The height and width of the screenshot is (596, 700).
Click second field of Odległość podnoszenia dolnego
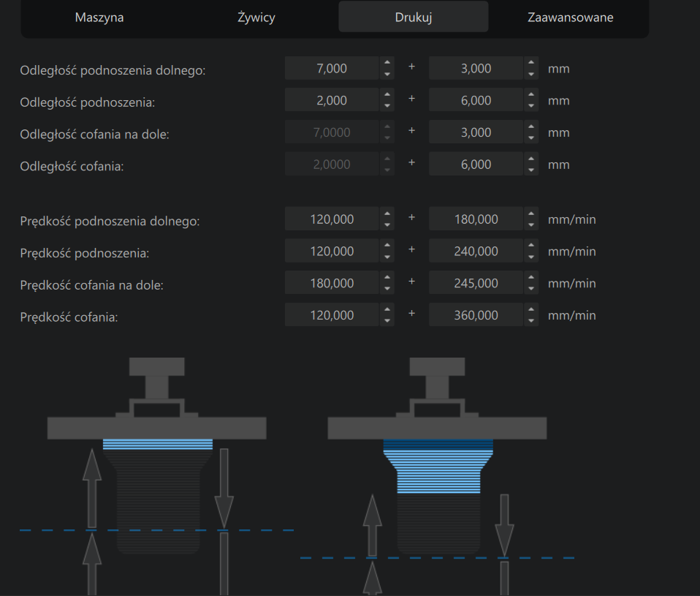(x=476, y=68)
